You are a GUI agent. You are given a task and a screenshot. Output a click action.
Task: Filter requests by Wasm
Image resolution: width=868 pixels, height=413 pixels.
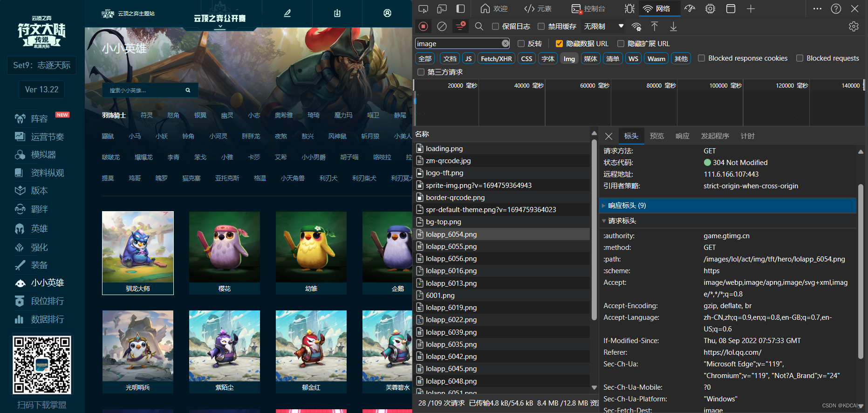click(656, 59)
